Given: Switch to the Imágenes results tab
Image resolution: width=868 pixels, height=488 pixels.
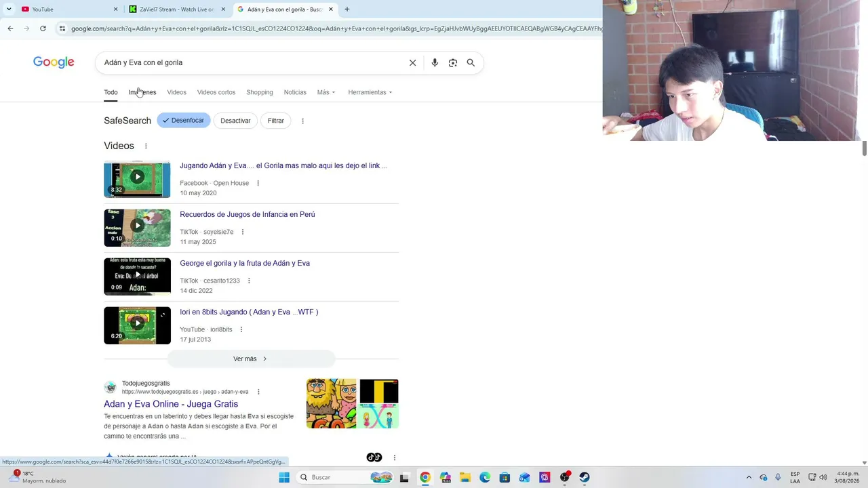Looking at the screenshot, I should [142, 92].
